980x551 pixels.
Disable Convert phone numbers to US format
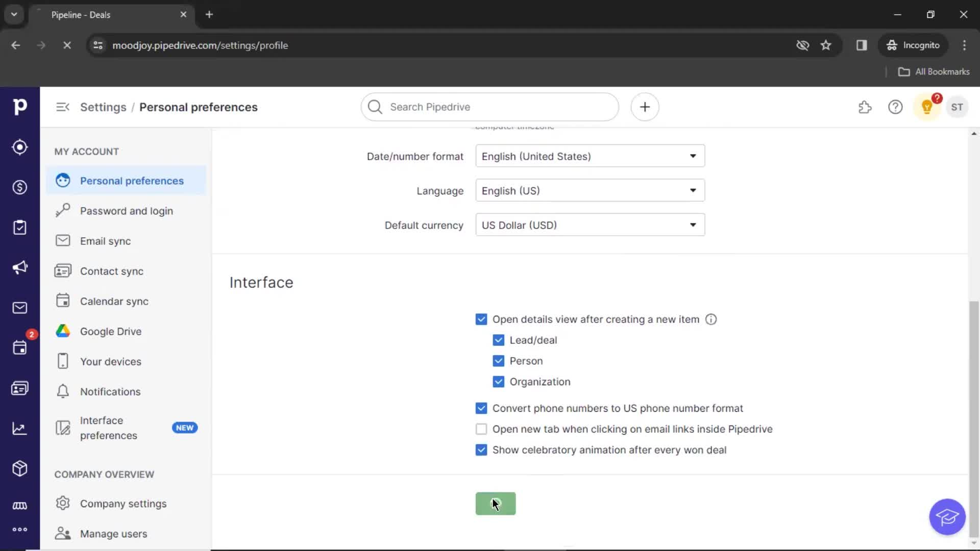coord(481,408)
